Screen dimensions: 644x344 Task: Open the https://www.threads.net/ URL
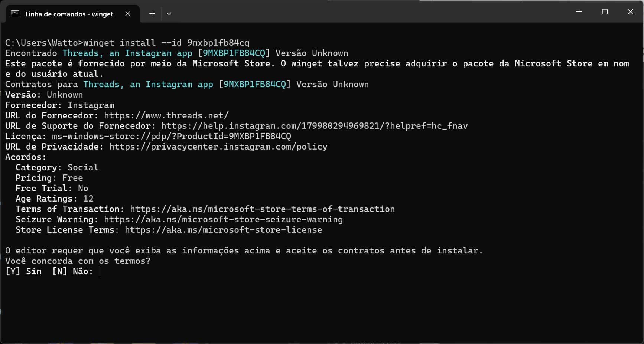166,115
